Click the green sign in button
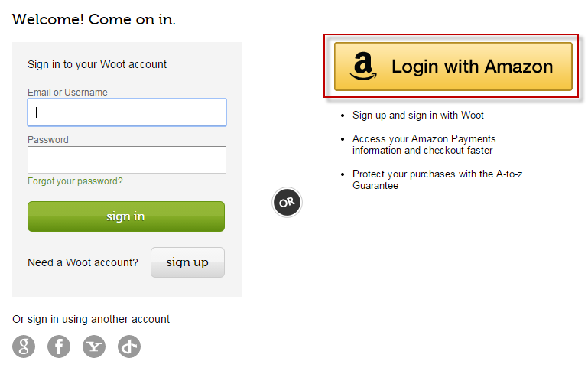The image size is (588, 371). 126,216
